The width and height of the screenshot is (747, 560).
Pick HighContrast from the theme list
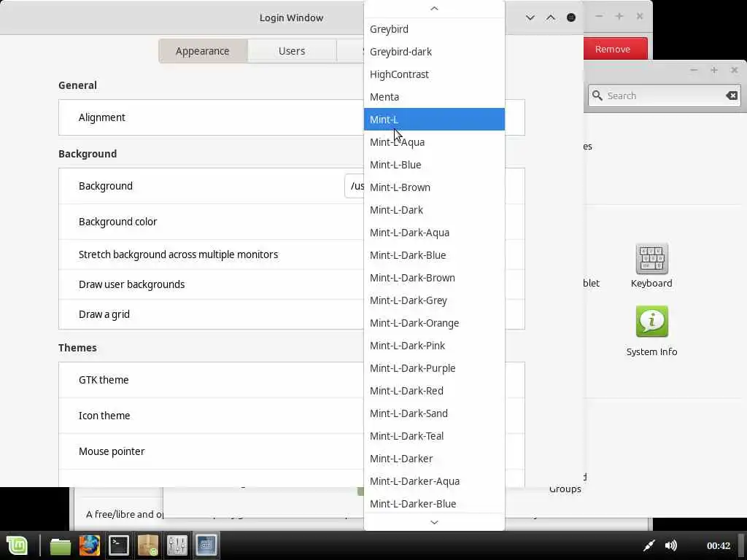[434, 74]
